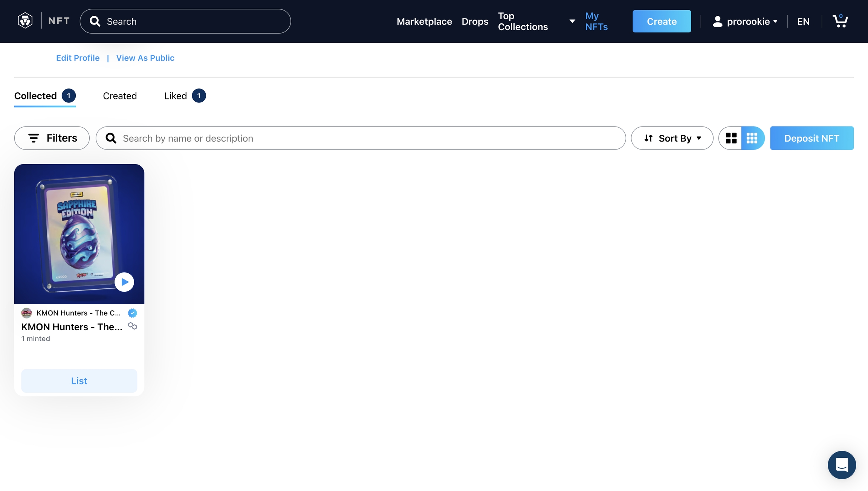Open the shopping cart icon
The image size is (868, 491).
pos(840,21)
